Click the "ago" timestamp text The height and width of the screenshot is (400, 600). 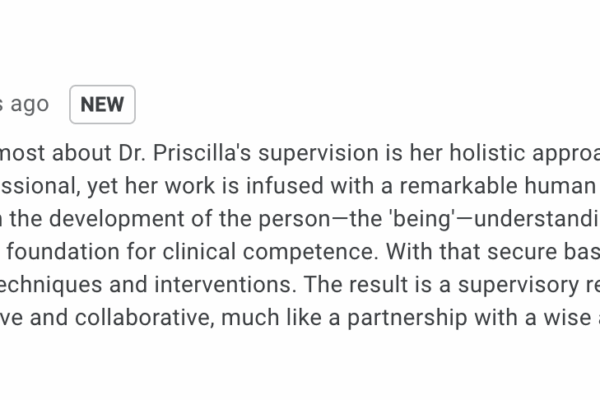(x=29, y=104)
